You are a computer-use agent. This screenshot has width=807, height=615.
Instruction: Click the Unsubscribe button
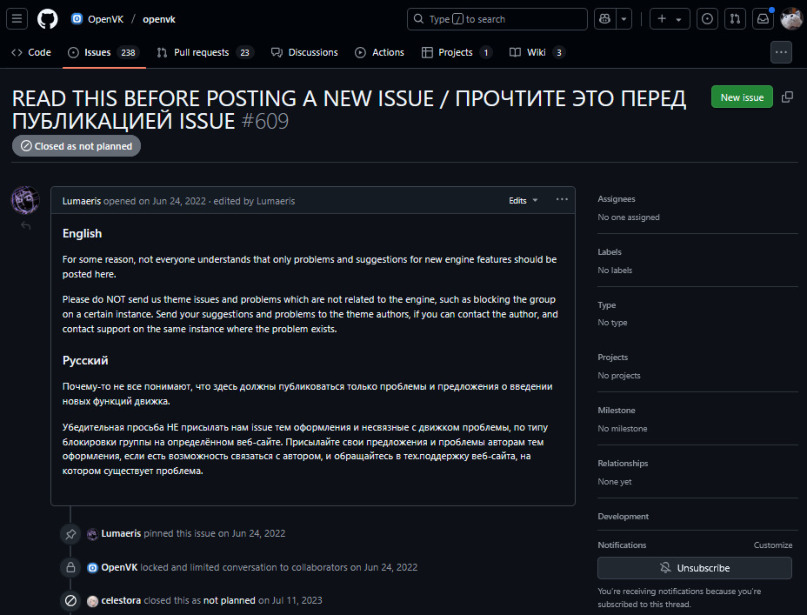(x=694, y=568)
